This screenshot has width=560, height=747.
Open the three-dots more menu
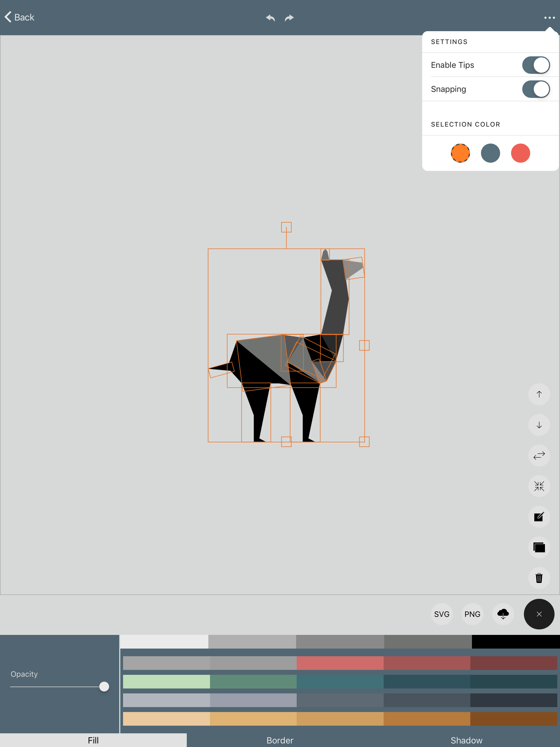(550, 17)
